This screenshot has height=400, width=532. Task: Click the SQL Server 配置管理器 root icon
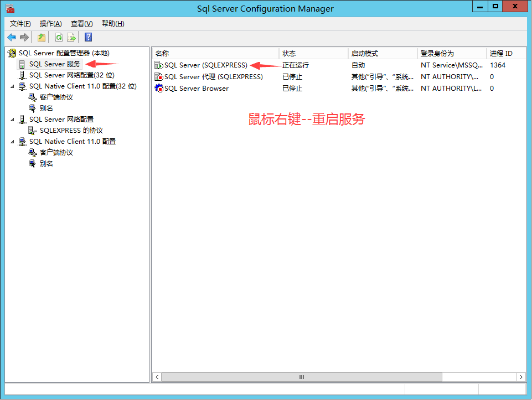click(x=12, y=53)
